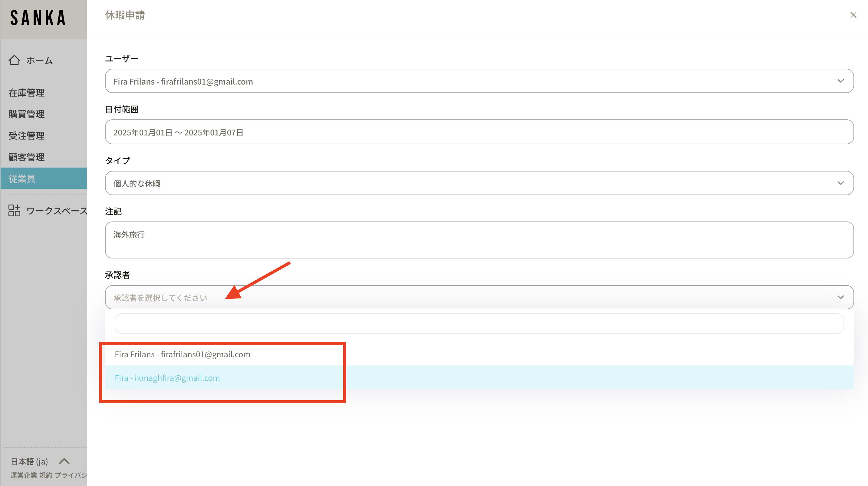Open 受注管理 in the sidebar
868x486 pixels.
coord(27,135)
